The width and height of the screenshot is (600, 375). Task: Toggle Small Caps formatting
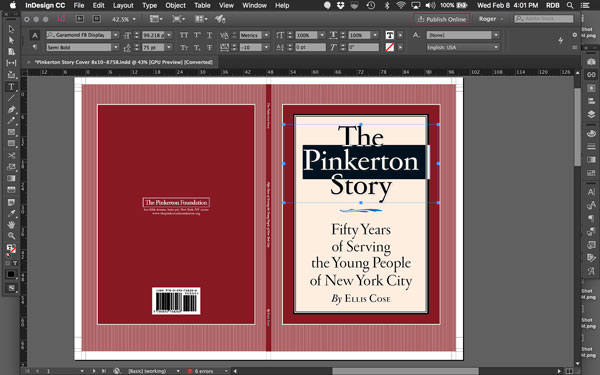pos(184,47)
